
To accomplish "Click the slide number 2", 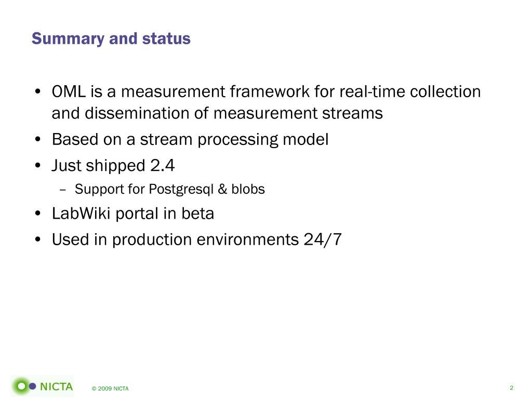I will coord(511,388).
